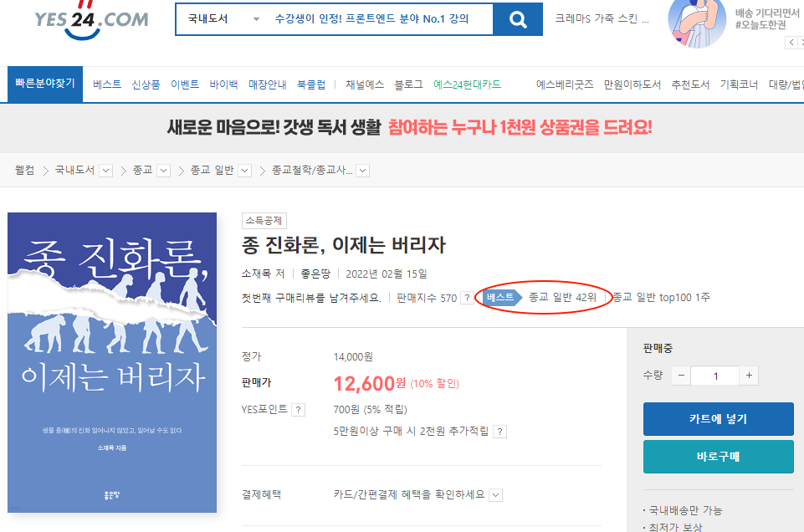This screenshot has height=532, width=804.
Task: Open the 빠른분야찾기 menu
Action: coord(45,84)
